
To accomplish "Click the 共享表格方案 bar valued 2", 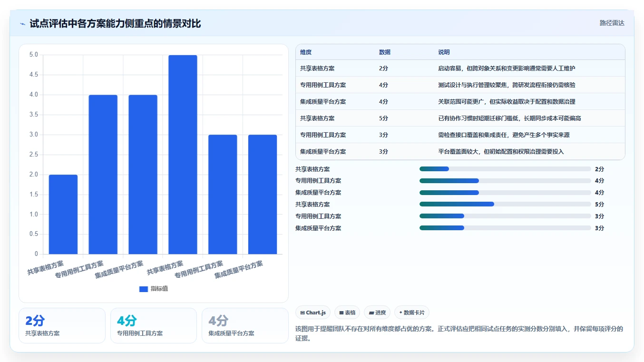I will click(x=63, y=215).
